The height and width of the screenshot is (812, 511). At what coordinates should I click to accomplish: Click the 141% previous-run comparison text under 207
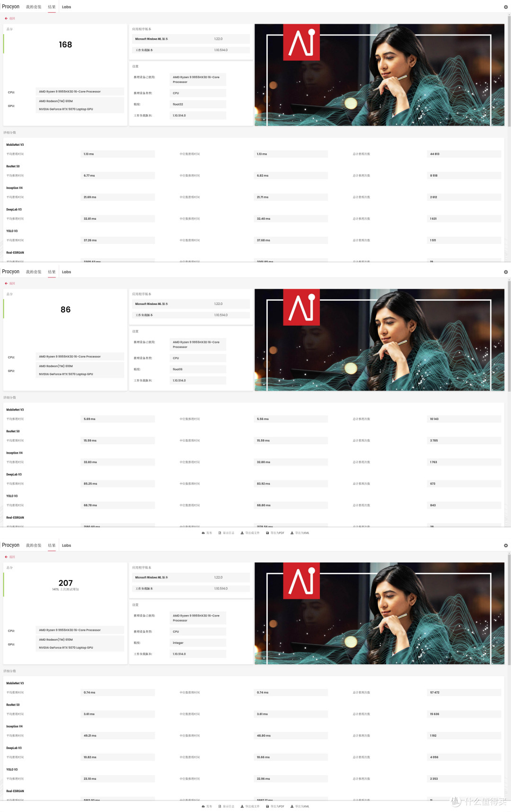(x=66, y=589)
